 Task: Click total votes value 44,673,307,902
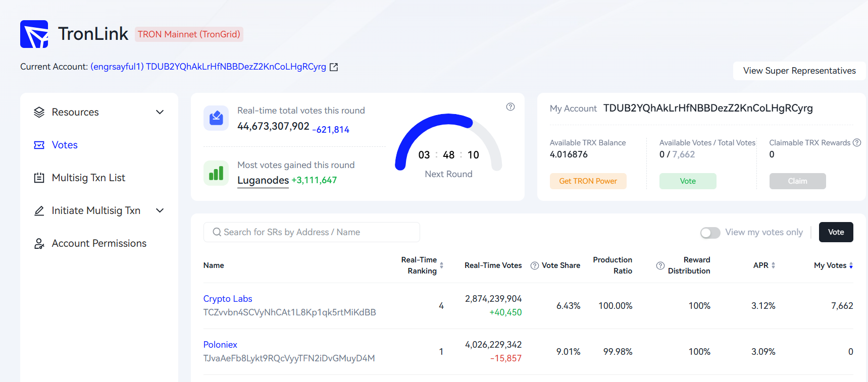point(273,126)
